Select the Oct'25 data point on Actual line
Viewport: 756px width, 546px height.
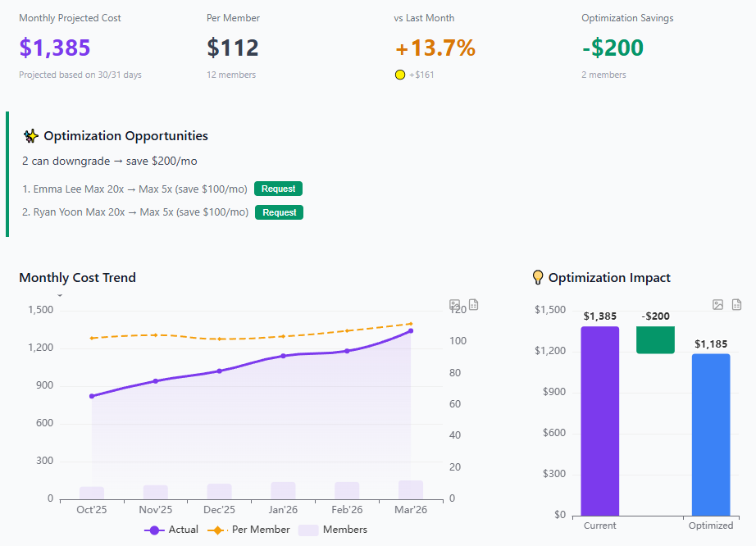[92, 396]
